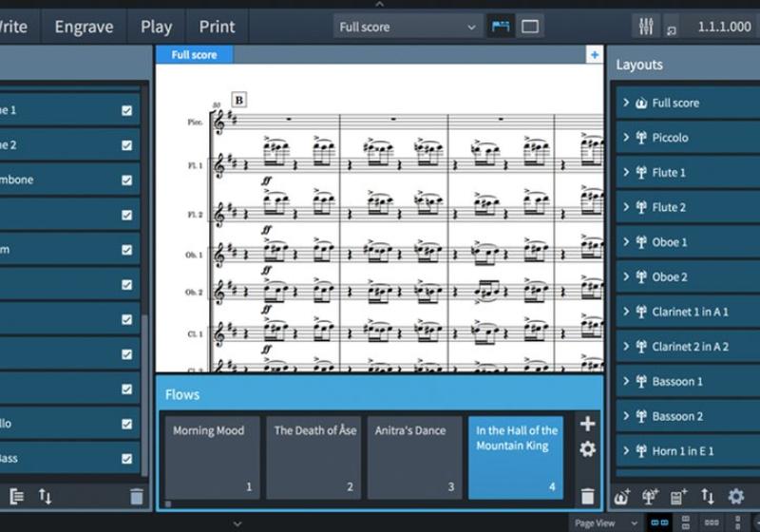
Task: Add a new flow with the plus icon
Action: pos(587,424)
